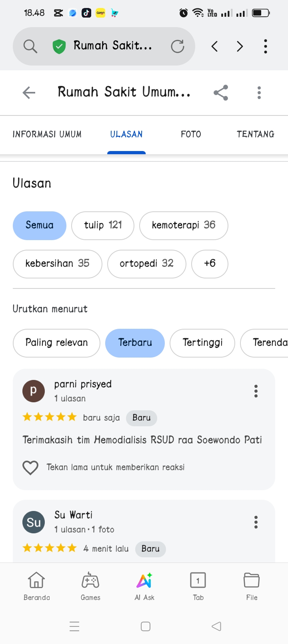Viewport: 288px width, 644px height.
Task: Select the Semua review filter chip
Action: 40,225
